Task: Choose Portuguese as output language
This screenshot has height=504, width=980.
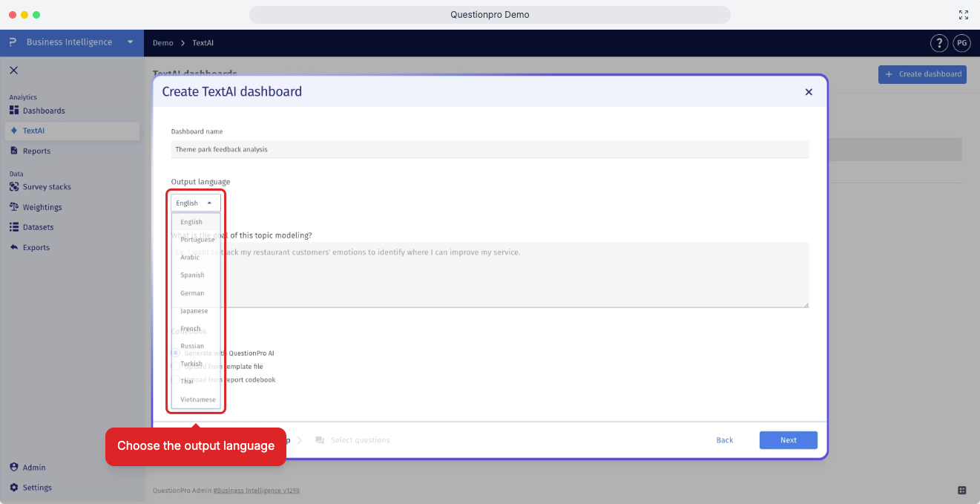Action: point(196,240)
